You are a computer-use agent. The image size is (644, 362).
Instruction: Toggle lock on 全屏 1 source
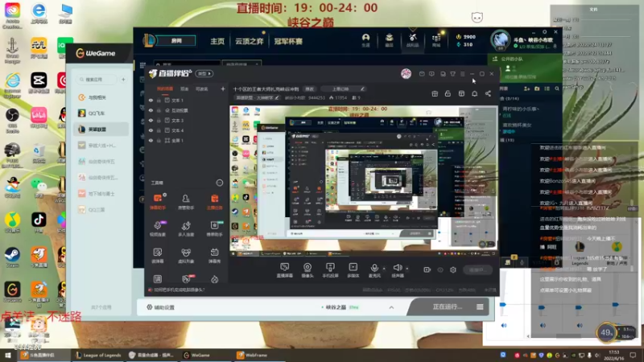(159, 140)
